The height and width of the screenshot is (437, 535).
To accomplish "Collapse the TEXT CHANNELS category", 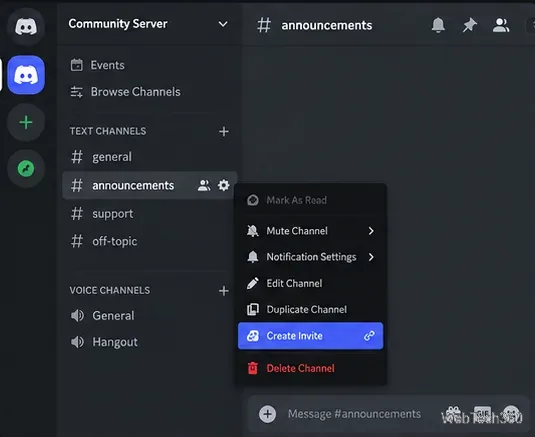I will 108,131.
